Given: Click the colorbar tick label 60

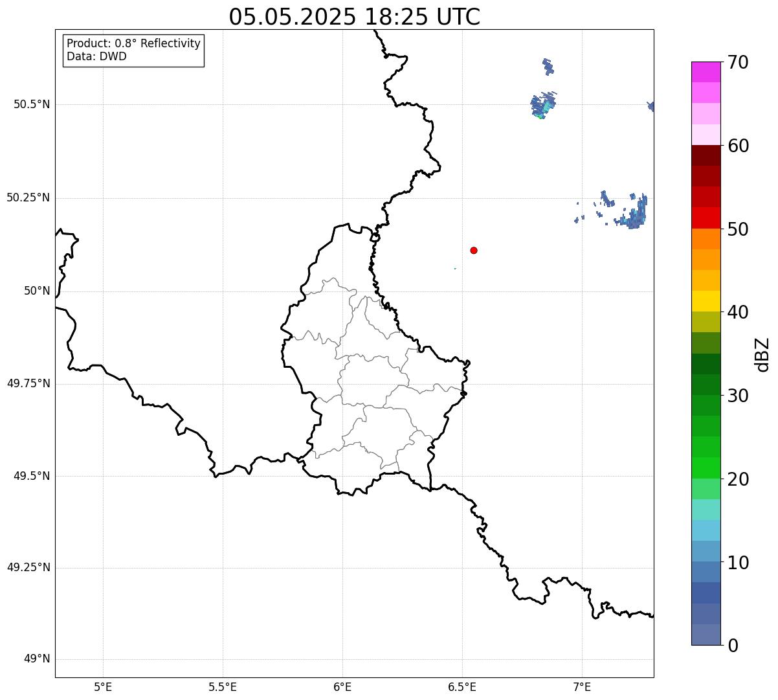Looking at the screenshot, I should 738,146.
